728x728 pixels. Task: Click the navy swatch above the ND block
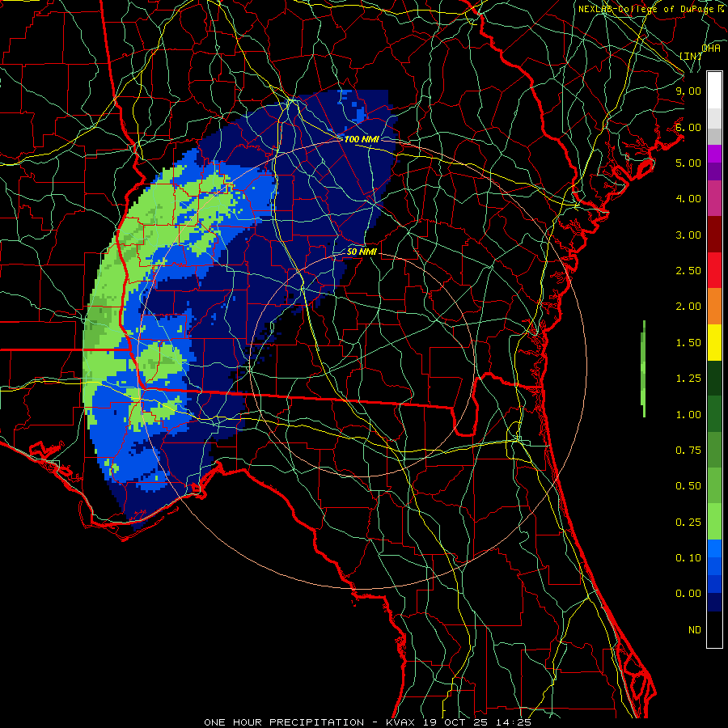pos(714,603)
